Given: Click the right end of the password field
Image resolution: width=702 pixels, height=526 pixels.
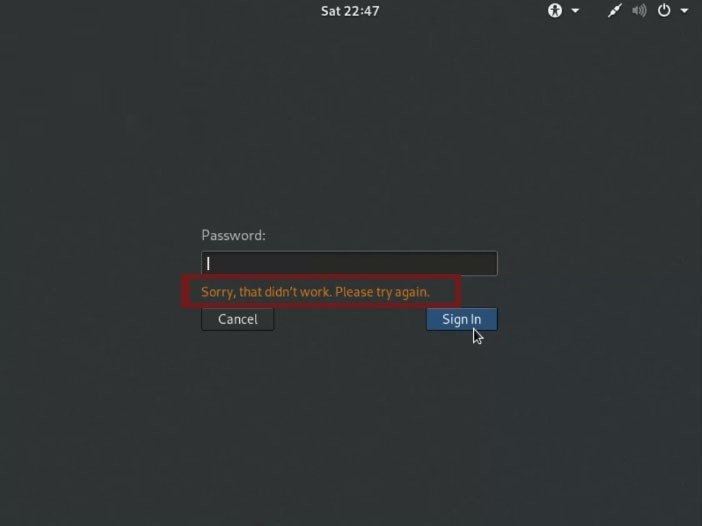Looking at the screenshot, I should coord(490,263).
